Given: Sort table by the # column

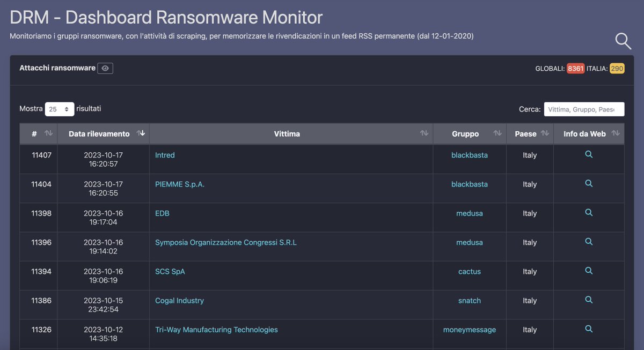Looking at the screenshot, I should tap(39, 134).
